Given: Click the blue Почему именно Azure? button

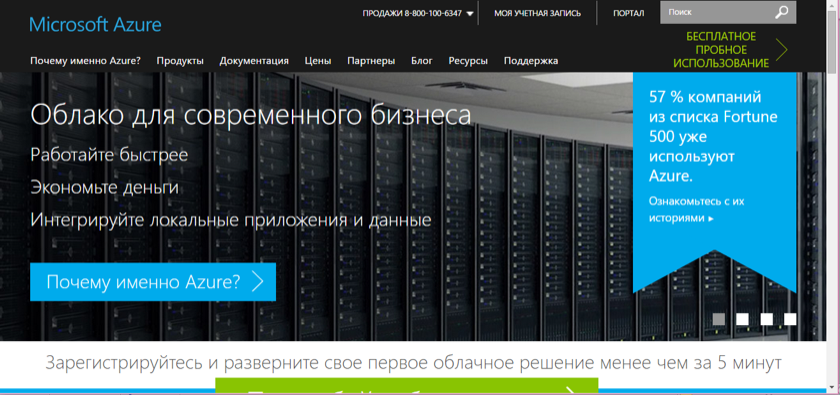Looking at the screenshot, I should [153, 282].
